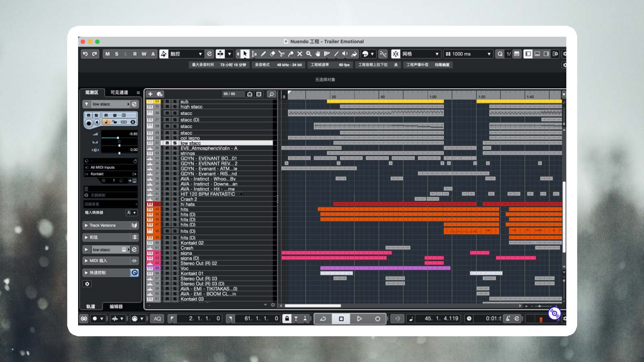
Task: Select the Draw pencil tool
Action: tap(263, 54)
